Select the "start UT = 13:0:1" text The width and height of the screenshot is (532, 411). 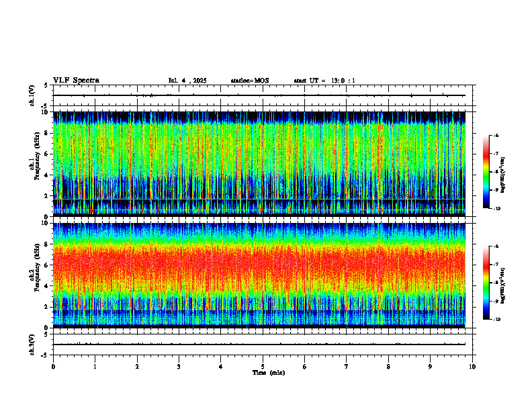(x=324, y=81)
